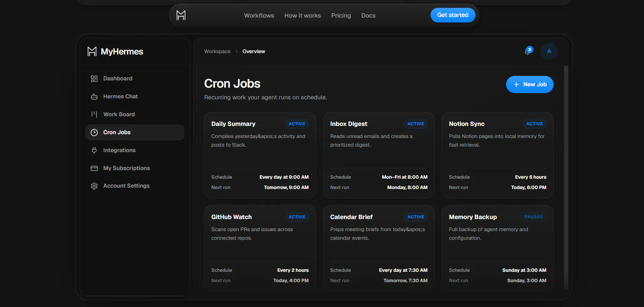Click ACTIVE badge on Notion Sync
This screenshot has height=307, width=644.
[x=534, y=124]
